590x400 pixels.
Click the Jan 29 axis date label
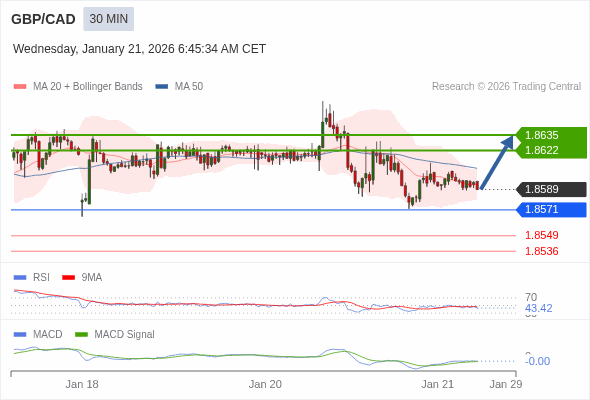point(506,384)
